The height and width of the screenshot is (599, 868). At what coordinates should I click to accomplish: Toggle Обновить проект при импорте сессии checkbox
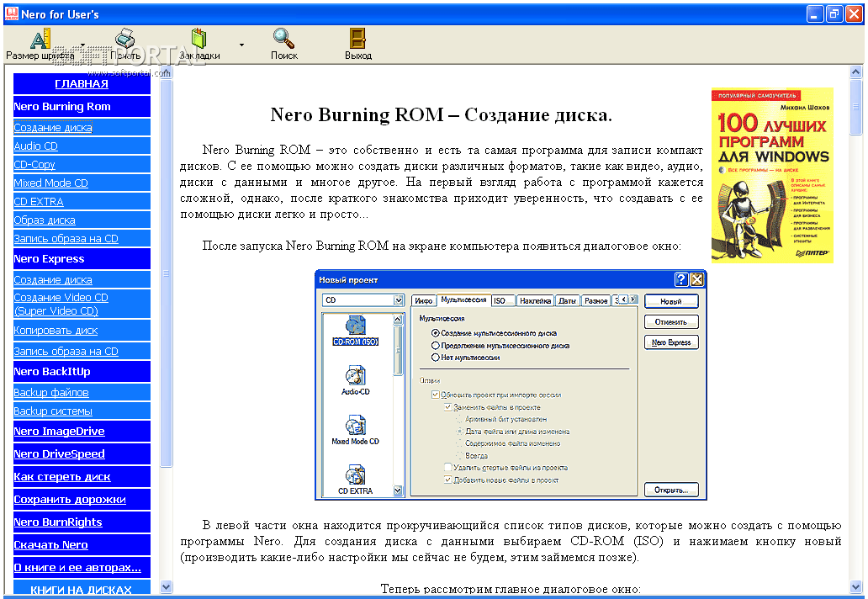point(435,395)
